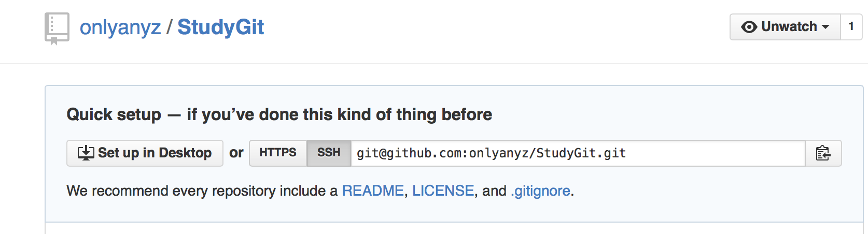868x234 pixels.
Task: Go to the StudyGit repository link
Action: pyautogui.click(x=220, y=27)
